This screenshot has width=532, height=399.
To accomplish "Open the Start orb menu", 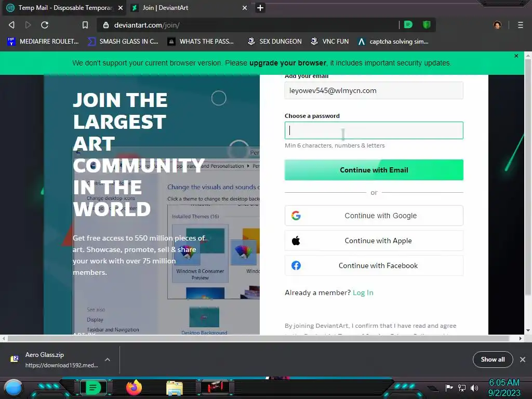I will pyautogui.click(x=14, y=388).
